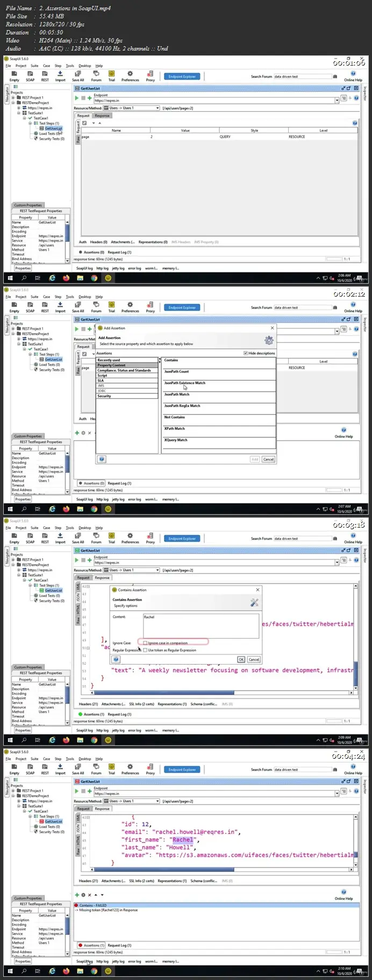
Task: Click SoapUI taskbar icon in the 00:01:06 frame
Action: (x=108, y=278)
